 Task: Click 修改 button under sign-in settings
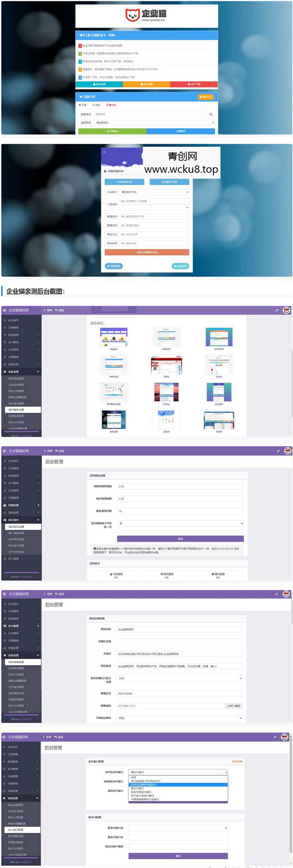click(181, 539)
